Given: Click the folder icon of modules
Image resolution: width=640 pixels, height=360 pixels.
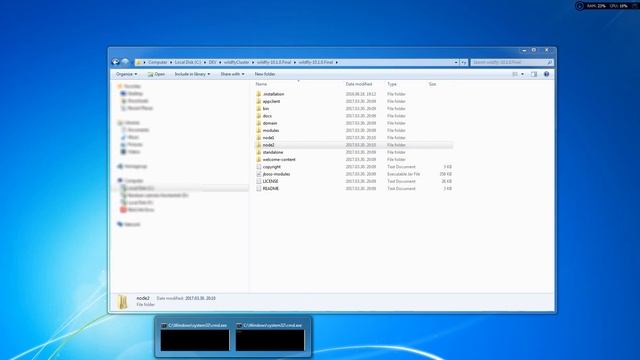Looking at the screenshot, I should coord(258,130).
